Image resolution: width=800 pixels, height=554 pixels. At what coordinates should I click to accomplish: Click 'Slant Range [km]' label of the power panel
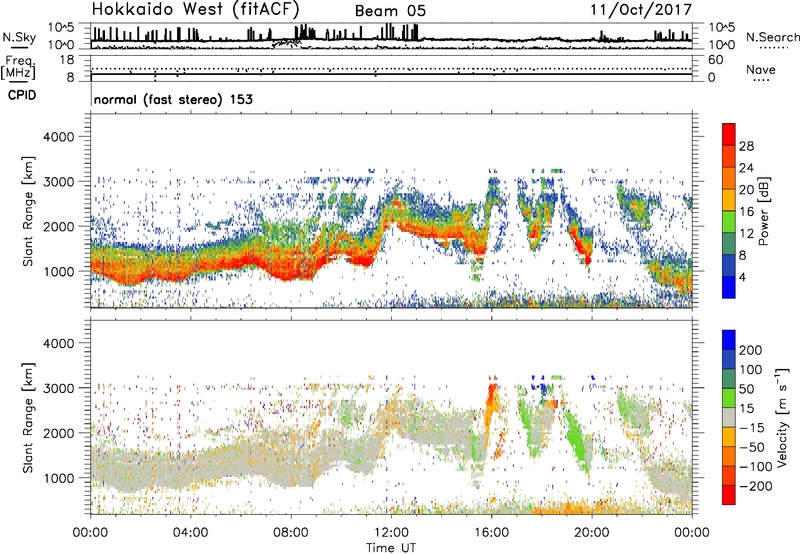coord(28,211)
